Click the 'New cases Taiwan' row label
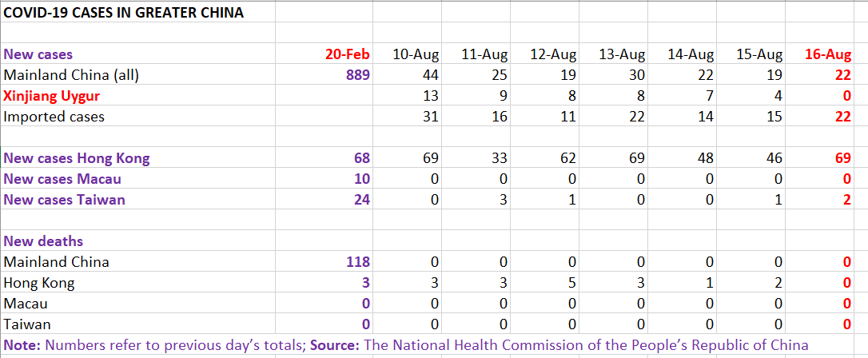 click(64, 200)
